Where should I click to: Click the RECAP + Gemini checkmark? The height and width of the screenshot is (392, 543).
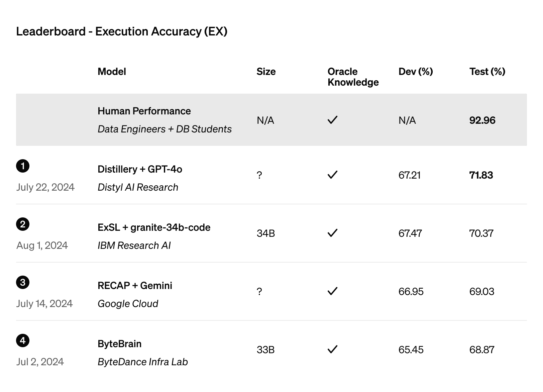[332, 291]
